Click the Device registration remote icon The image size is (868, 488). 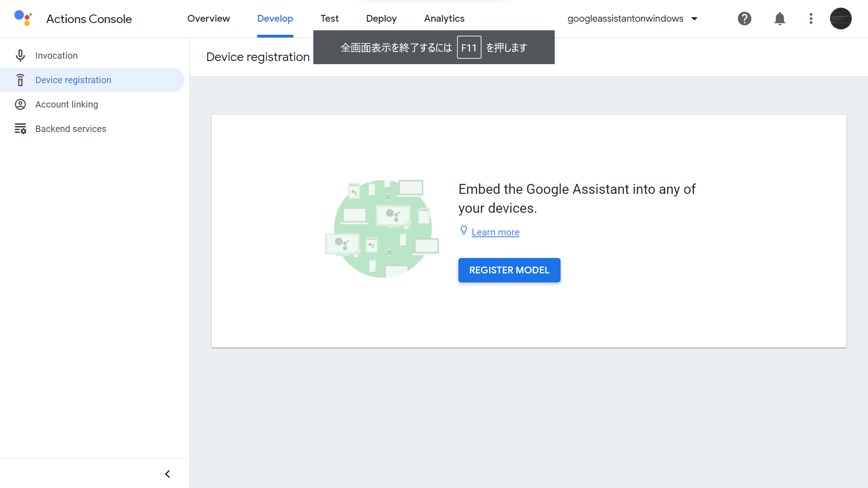[20, 80]
